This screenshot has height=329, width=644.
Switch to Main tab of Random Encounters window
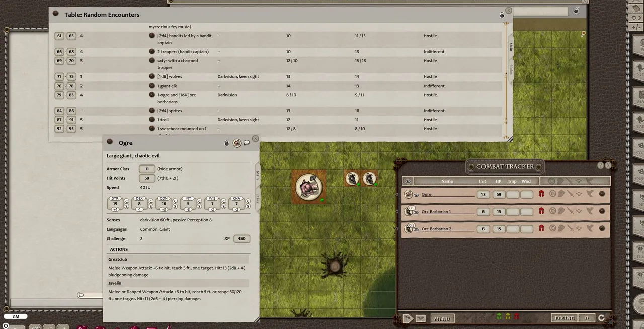tap(511, 46)
